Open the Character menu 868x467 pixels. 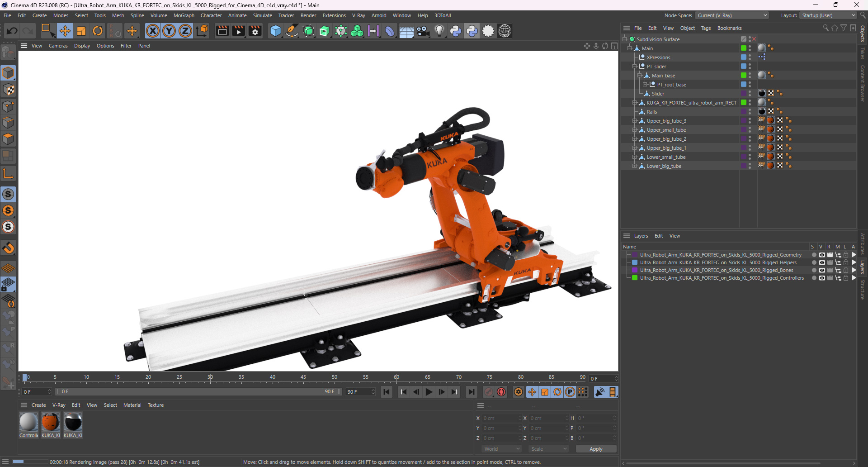tap(211, 15)
